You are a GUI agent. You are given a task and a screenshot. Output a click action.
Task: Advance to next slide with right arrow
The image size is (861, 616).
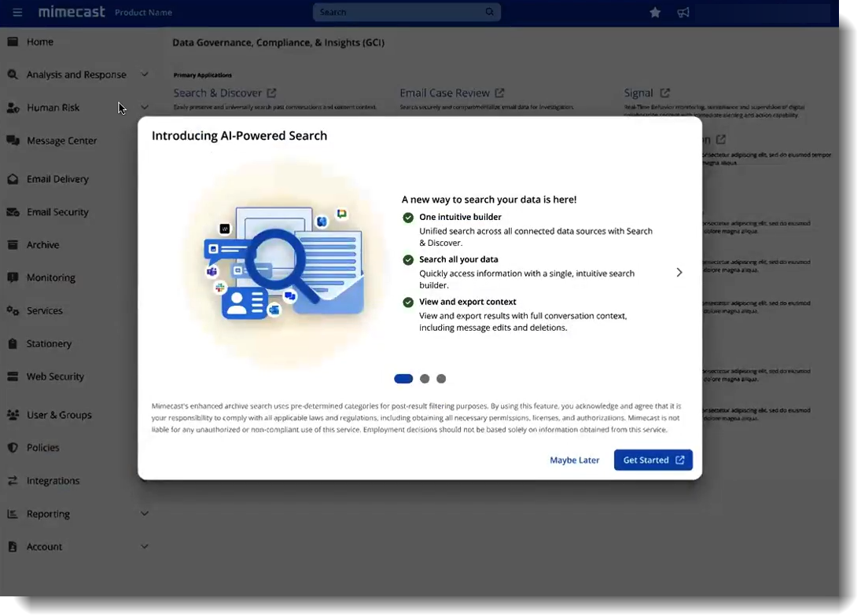pyautogui.click(x=679, y=273)
